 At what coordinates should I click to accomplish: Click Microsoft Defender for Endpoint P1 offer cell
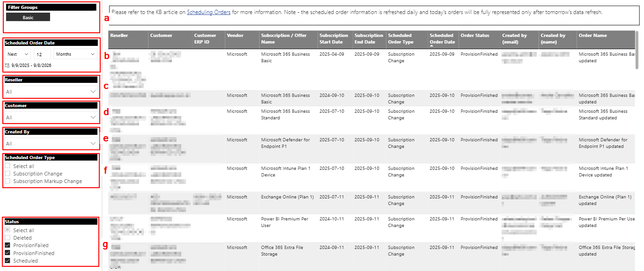(x=285, y=143)
